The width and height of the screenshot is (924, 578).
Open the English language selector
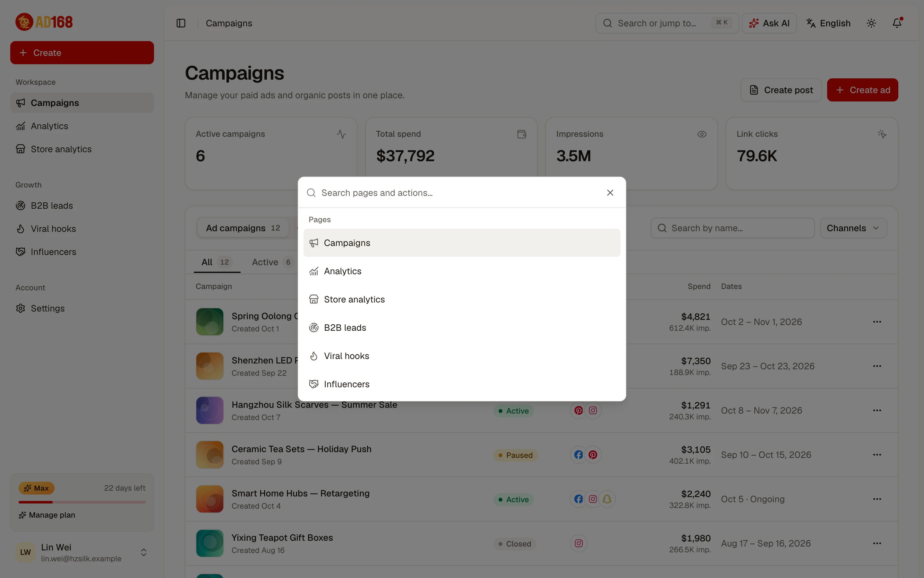828,23
